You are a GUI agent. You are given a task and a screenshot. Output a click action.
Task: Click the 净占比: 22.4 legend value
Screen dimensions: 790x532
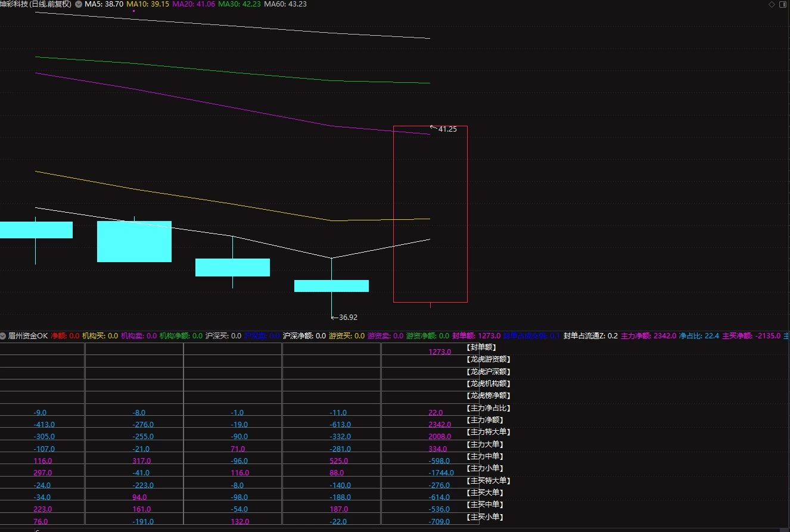point(699,336)
